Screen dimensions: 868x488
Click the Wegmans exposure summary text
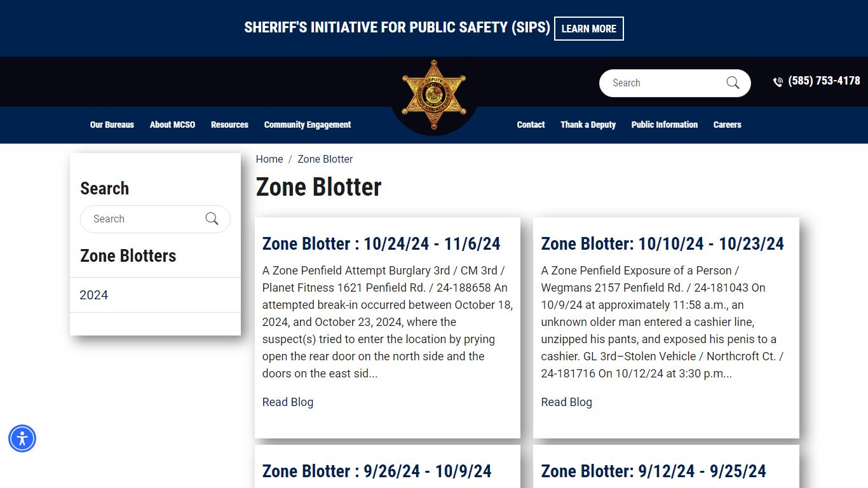tap(662, 322)
